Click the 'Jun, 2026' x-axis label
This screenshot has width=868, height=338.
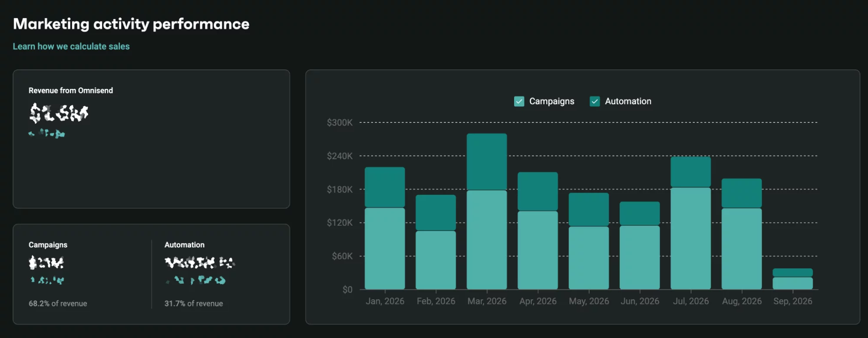pos(640,301)
